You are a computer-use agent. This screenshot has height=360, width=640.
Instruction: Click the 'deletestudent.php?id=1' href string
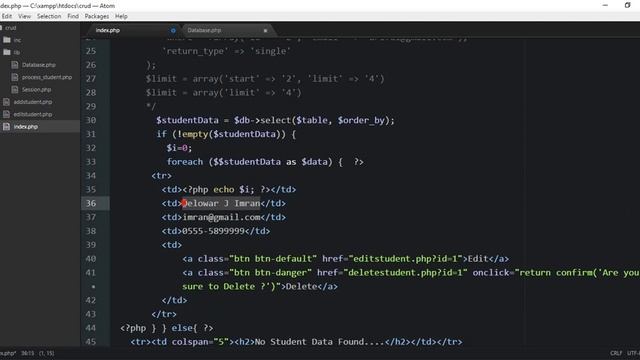(405, 273)
